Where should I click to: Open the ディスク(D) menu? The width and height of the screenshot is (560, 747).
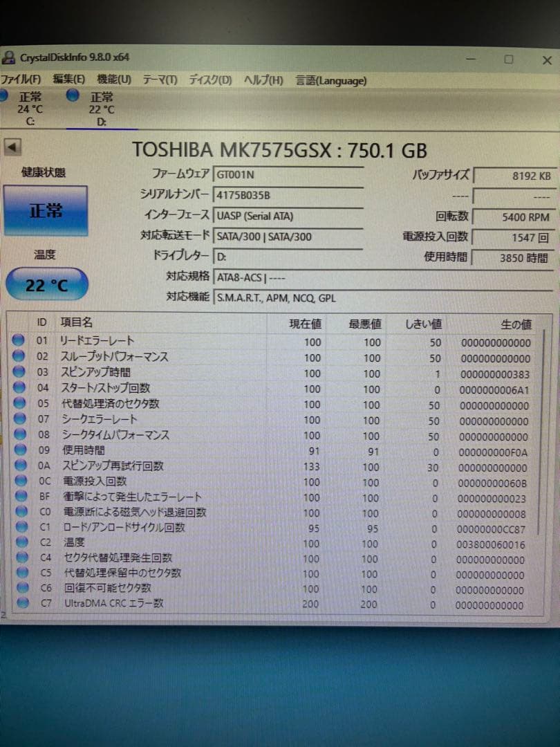210,80
